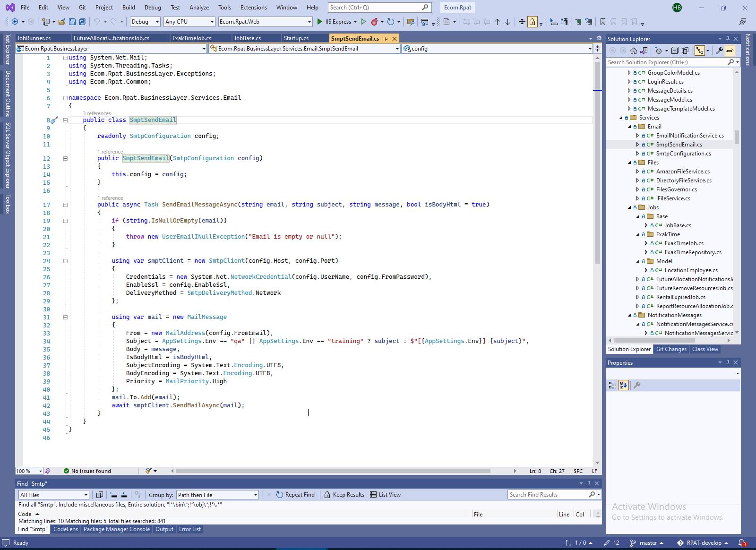Viewport: 756px width, 550px height.
Task: Switch to the Startup.cs editor tab
Action: (x=296, y=38)
